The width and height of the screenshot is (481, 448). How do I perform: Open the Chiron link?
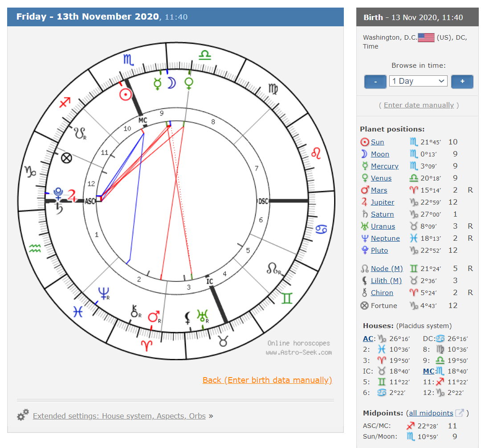coord(382,292)
